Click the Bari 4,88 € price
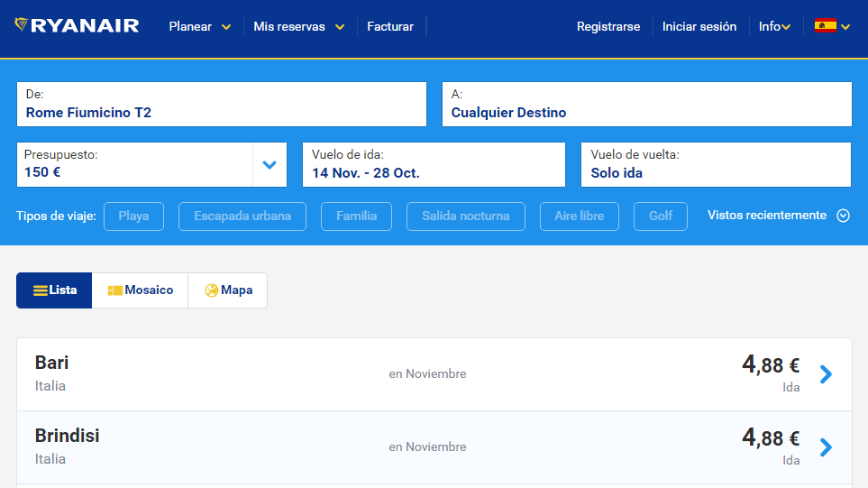 pyautogui.click(x=771, y=364)
